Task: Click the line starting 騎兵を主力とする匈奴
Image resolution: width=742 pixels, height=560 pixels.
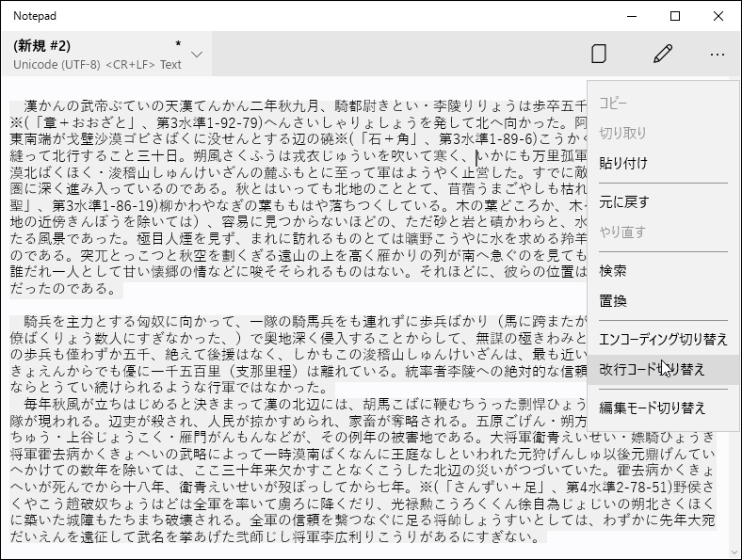Action: [x=298, y=322]
